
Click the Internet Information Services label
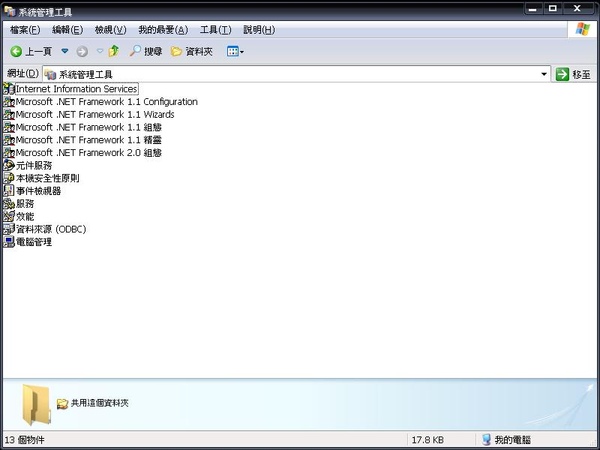click(x=77, y=89)
